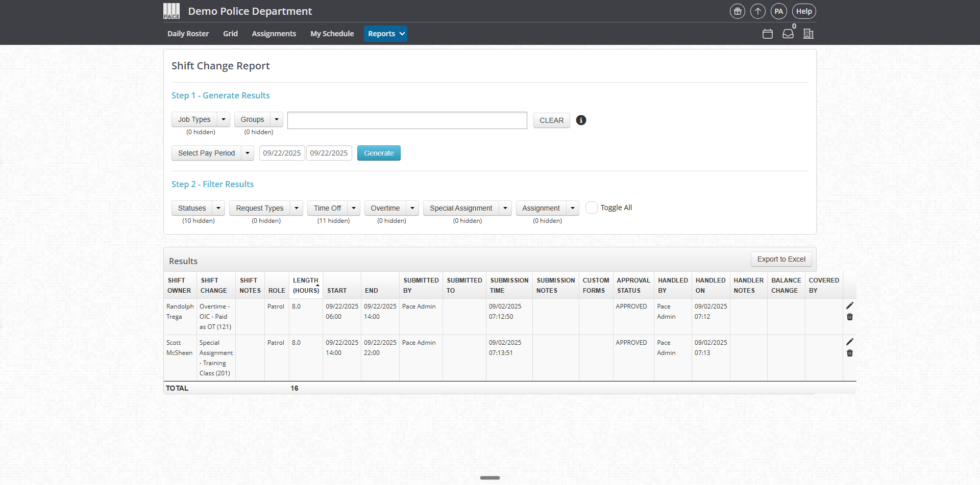Viewport: 980px width, 485px height.
Task: Open the Reports menu
Action: 385,34
